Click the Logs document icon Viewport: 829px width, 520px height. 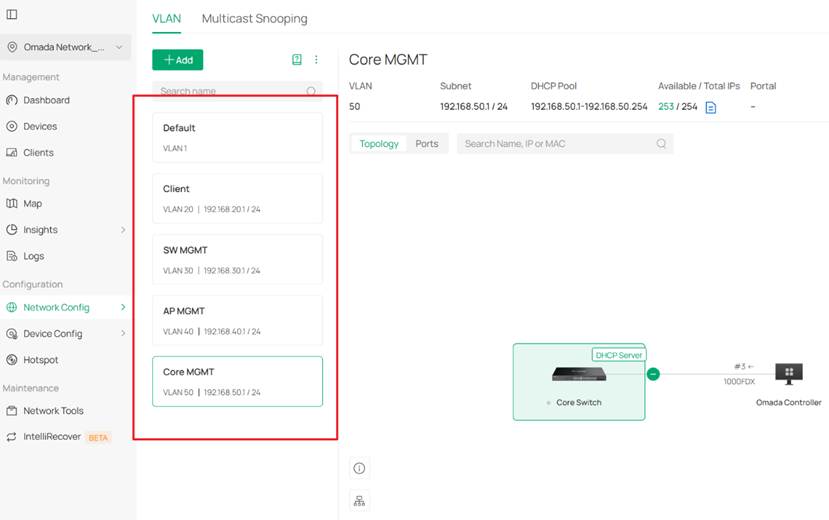click(12, 256)
